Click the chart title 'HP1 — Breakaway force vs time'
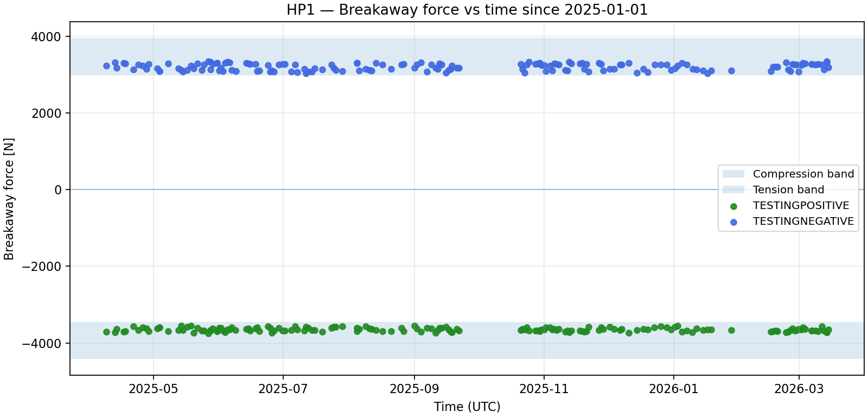Screen dimensions: 868x417 (x=467, y=10)
